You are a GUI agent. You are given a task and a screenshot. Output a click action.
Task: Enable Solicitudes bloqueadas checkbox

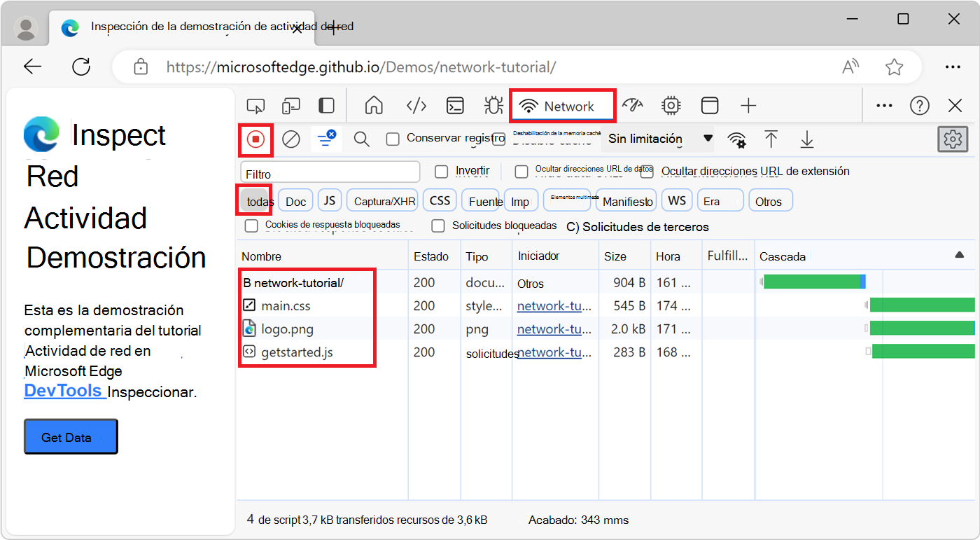point(437,226)
